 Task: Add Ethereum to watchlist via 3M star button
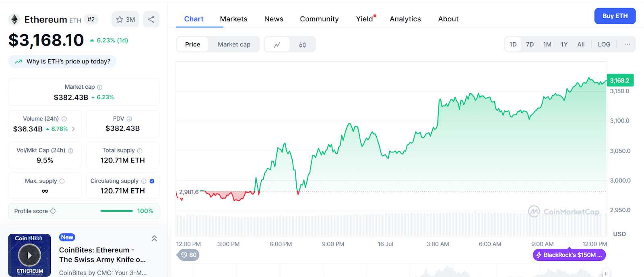pyautogui.click(x=125, y=19)
